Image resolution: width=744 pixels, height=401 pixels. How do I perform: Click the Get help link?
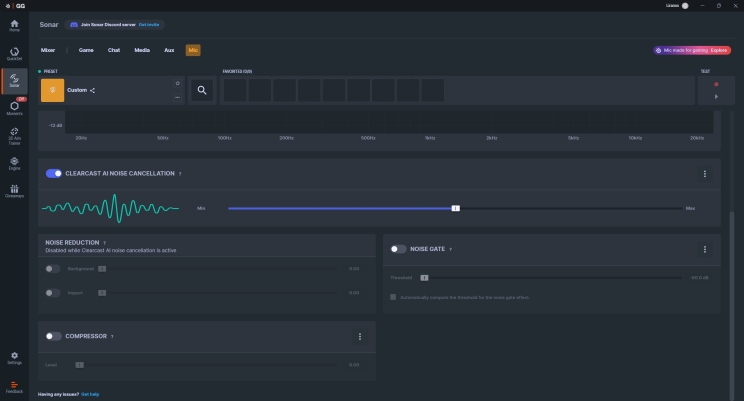point(90,394)
